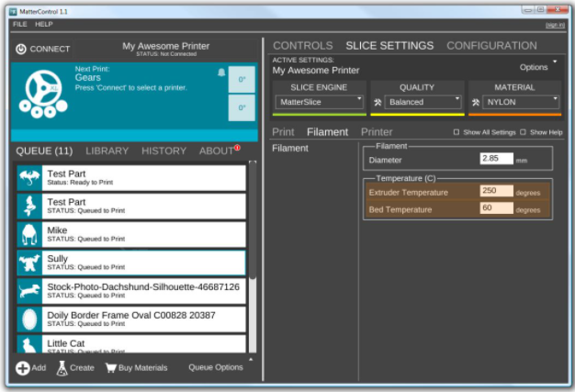Viewport: 575px width, 392px height.
Task: Click the Add button label
Action: pyautogui.click(x=39, y=367)
